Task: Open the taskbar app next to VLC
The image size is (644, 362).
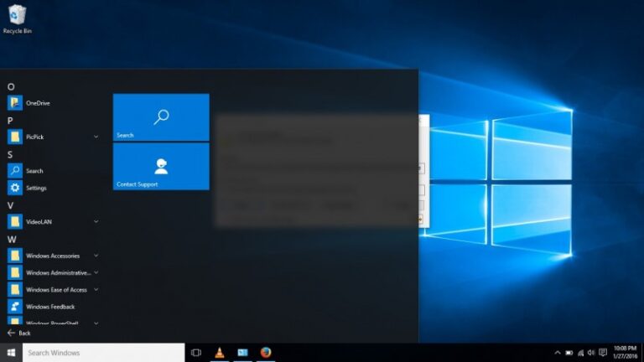Action: [x=242, y=353]
